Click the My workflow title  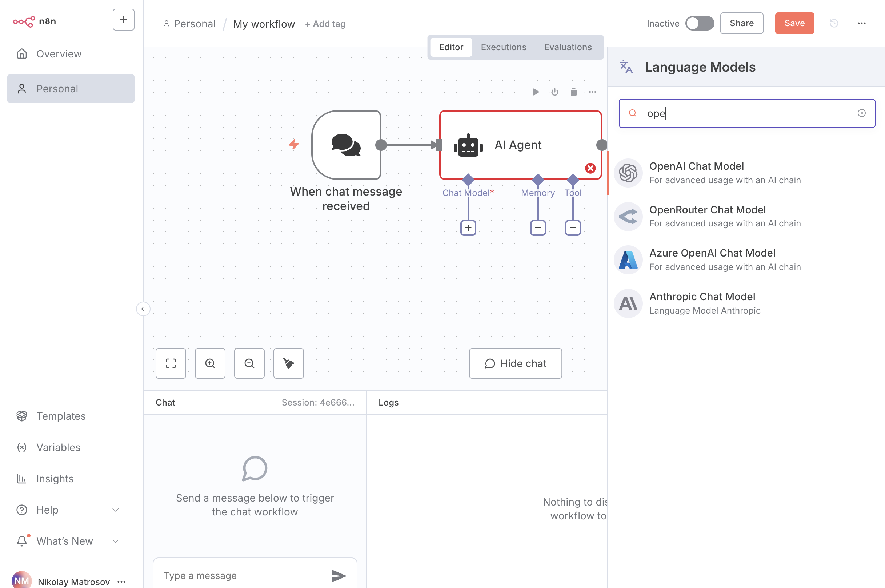coord(264,24)
